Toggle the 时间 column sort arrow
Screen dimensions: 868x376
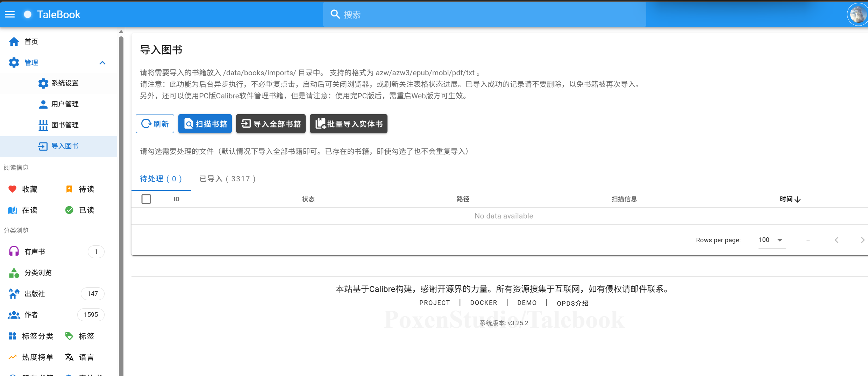pyautogui.click(x=798, y=199)
